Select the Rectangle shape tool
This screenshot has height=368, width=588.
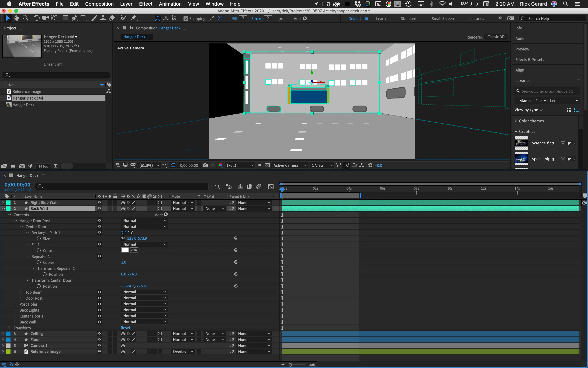pos(65,18)
